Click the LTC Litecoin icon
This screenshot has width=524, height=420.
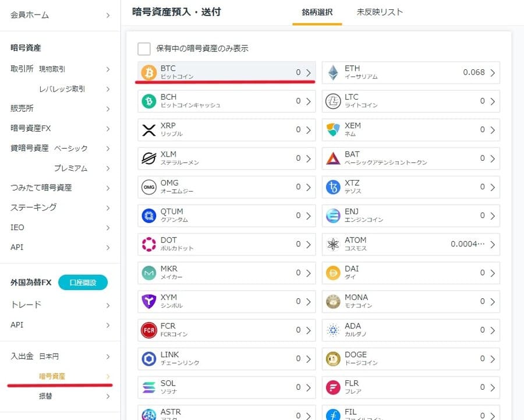point(334,101)
